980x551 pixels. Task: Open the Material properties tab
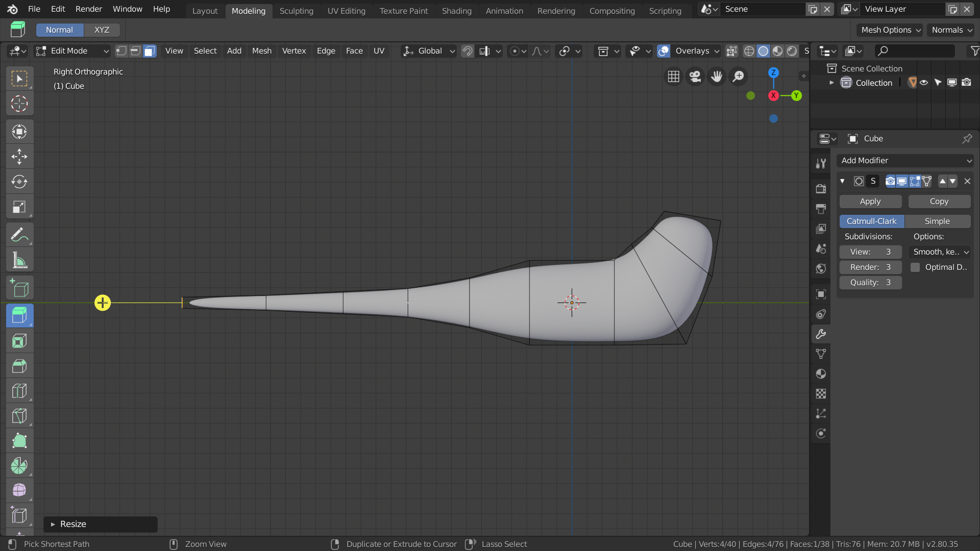click(821, 374)
